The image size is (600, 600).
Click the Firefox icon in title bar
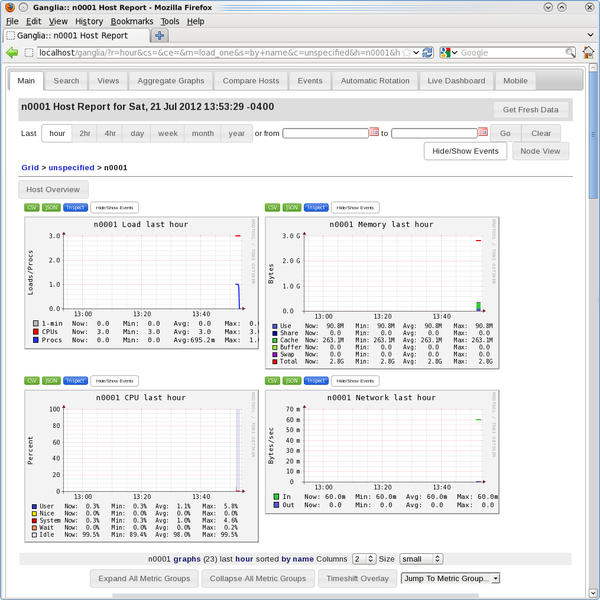[x=10, y=7]
